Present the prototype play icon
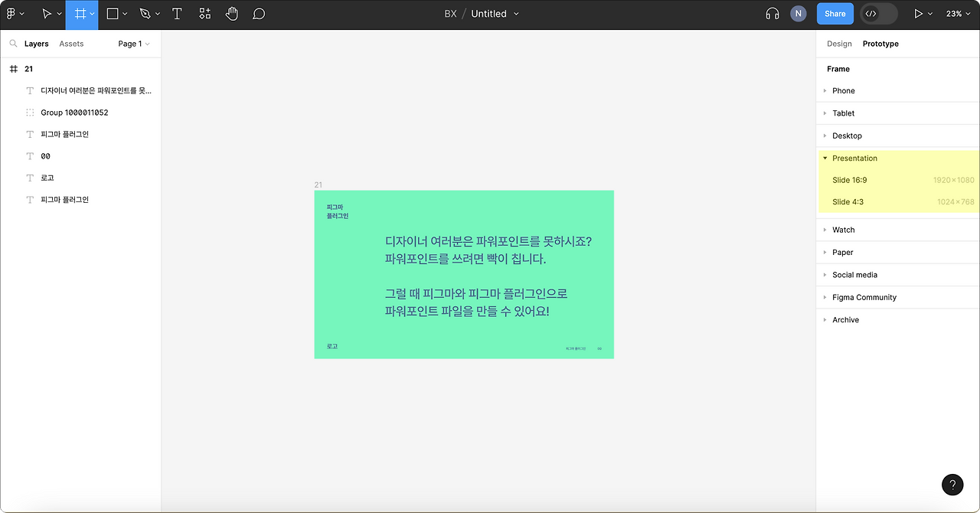 [918, 14]
